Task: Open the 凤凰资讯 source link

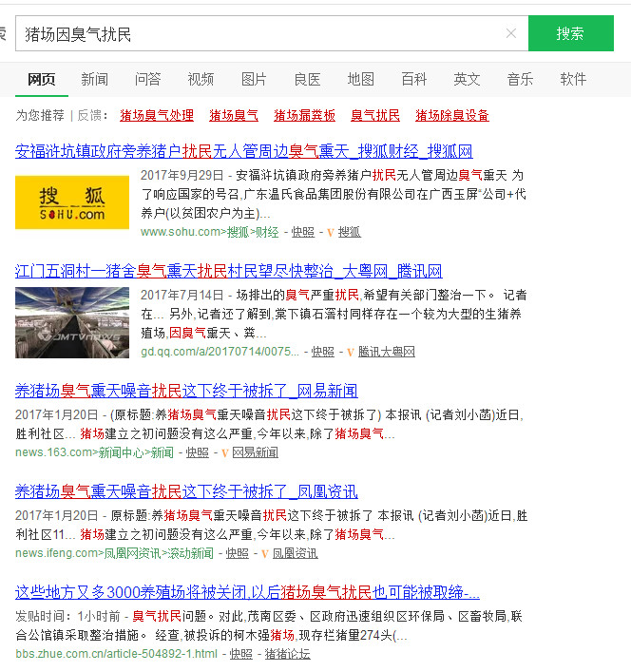Action: (296, 553)
